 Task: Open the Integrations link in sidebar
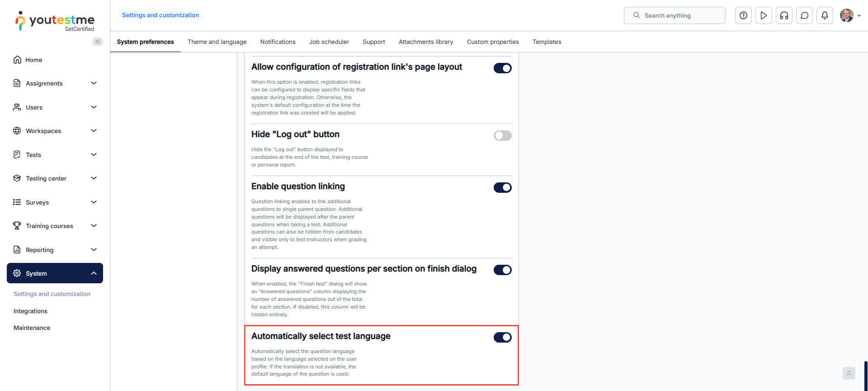point(30,311)
